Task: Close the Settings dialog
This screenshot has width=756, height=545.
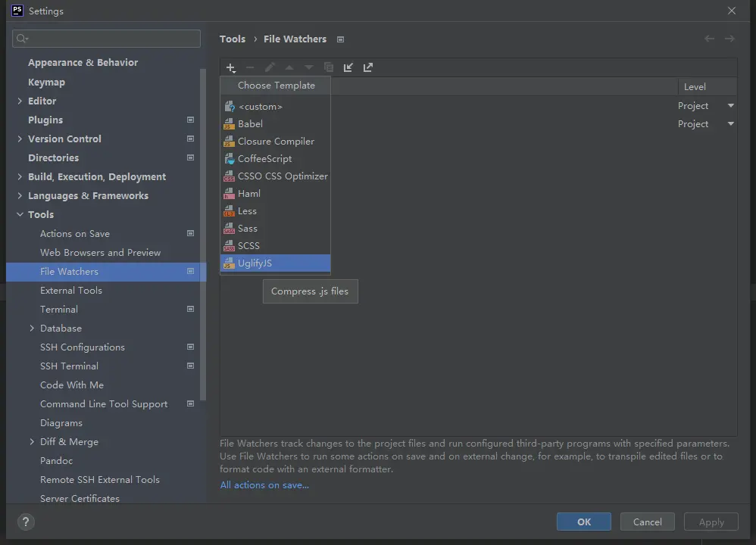Action: [732, 11]
